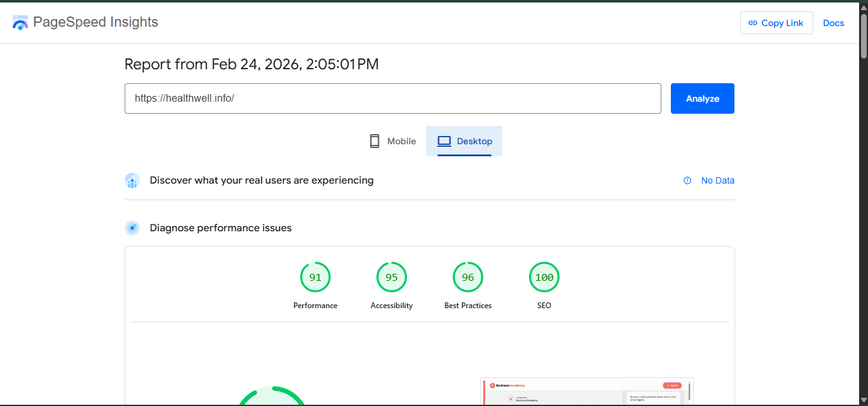868x406 pixels.
Task: Click the SEO label under score 100
Action: pyautogui.click(x=544, y=306)
